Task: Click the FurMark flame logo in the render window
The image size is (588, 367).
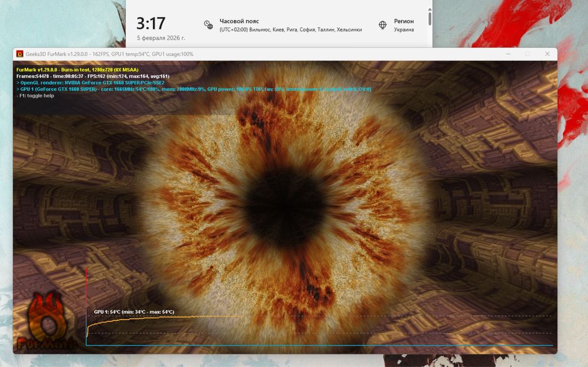Action: (x=47, y=321)
